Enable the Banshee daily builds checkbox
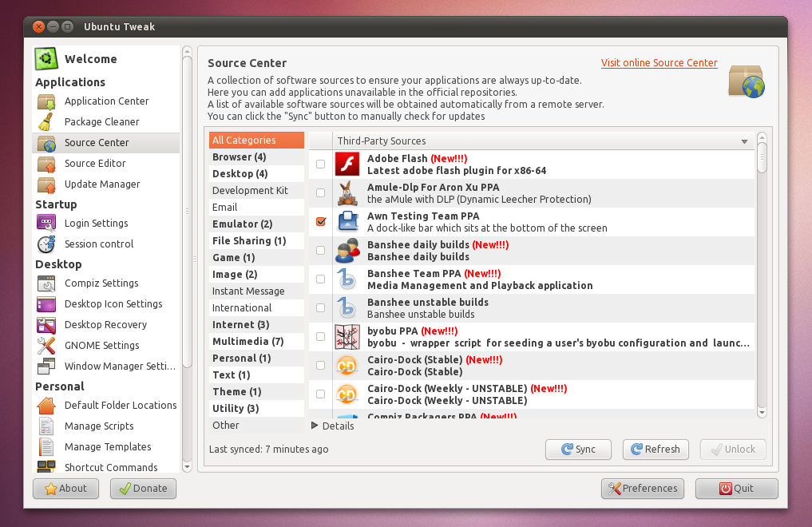 (320, 250)
